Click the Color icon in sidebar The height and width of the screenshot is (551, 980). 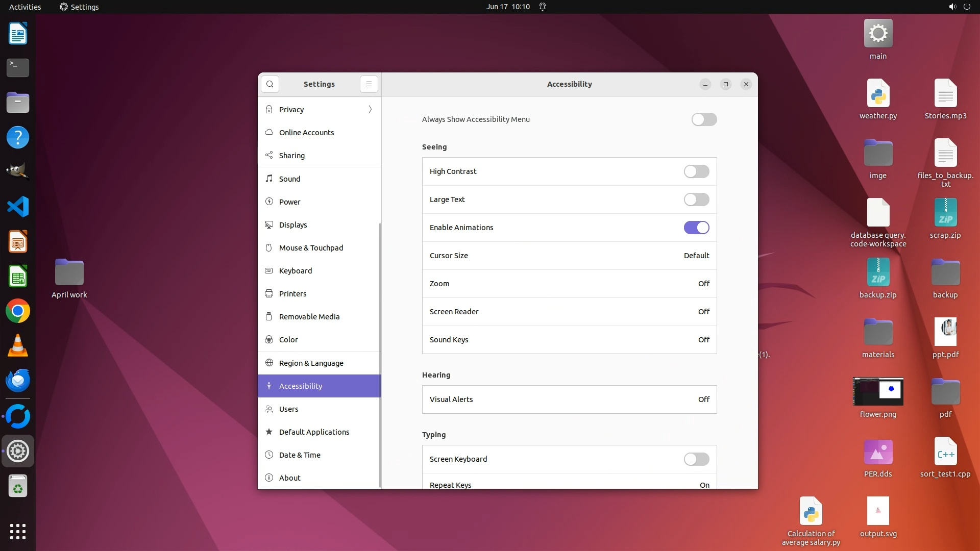coord(269,340)
